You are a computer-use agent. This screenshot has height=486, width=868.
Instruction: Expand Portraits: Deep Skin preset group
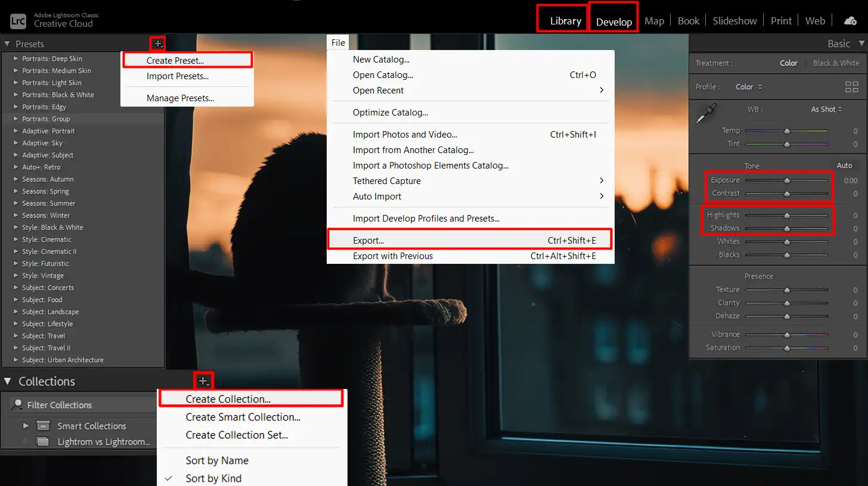pos(16,58)
